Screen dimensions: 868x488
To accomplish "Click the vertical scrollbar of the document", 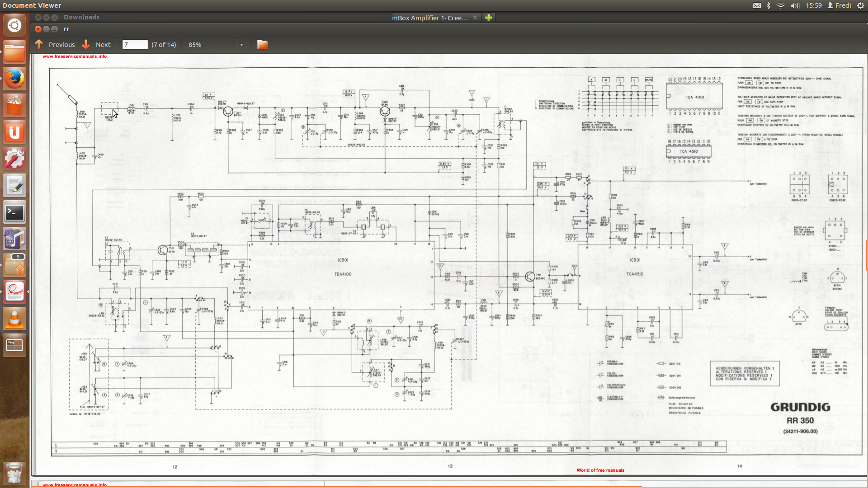I will [866, 255].
